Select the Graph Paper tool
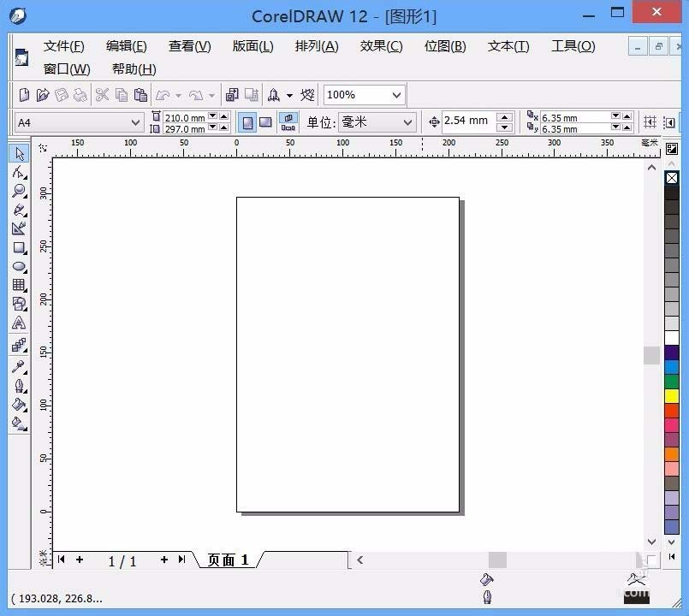This screenshot has width=689, height=616. (x=19, y=285)
